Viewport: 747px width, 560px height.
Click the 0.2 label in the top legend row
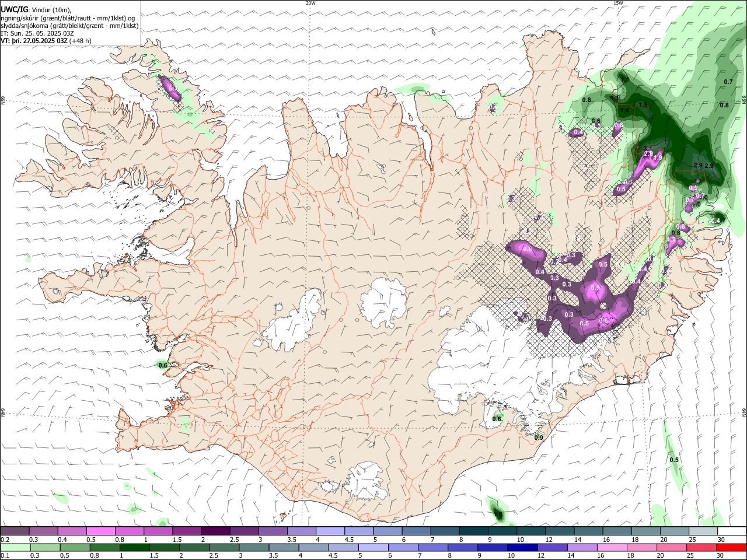tap(5, 540)
